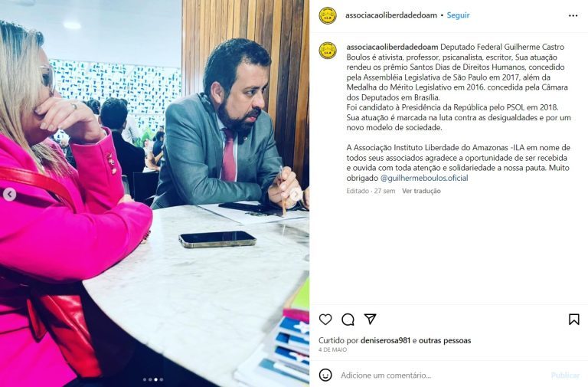The width and height of the screenshot is (588, 387).
Task: Click Ver tradução to translate caption
Action: point(421,191)
